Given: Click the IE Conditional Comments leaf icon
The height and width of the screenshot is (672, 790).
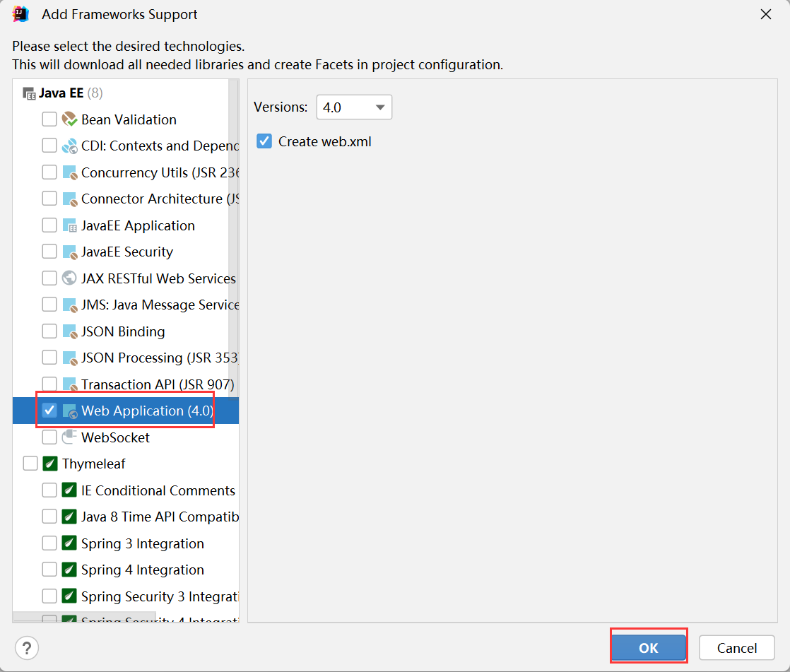Looking at the screenshot, I should pyautogui.click(x=69, y=490).
